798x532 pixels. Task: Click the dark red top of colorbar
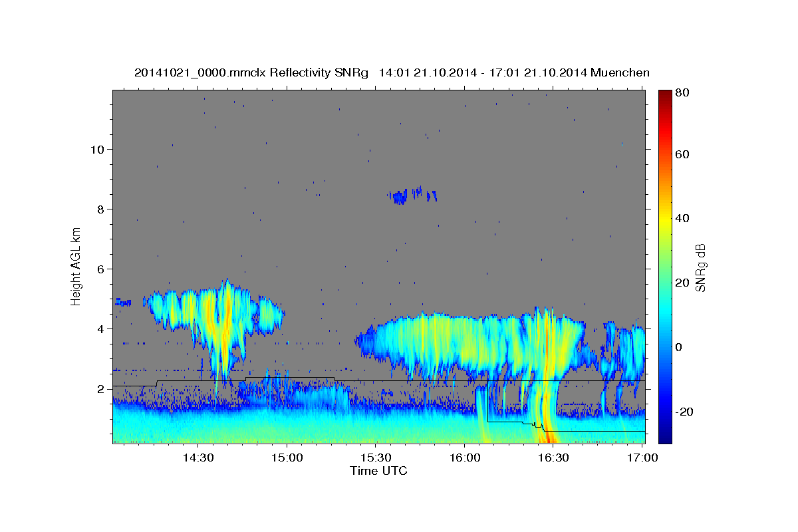[x=665, y=96]
